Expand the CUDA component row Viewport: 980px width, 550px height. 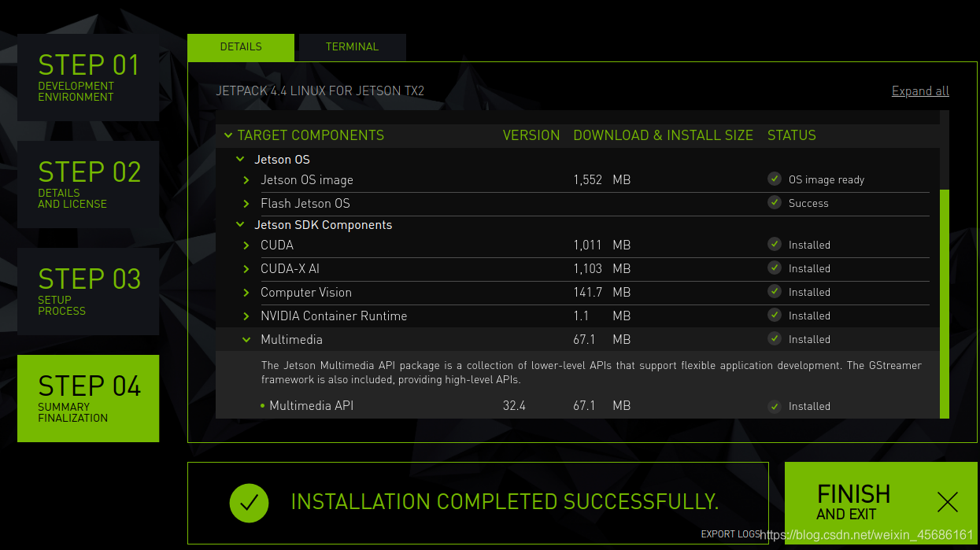246,245
